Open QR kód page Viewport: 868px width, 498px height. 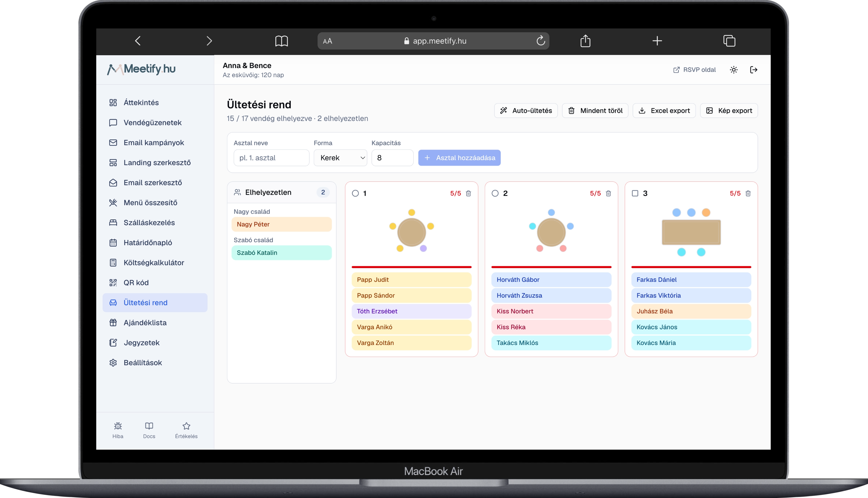tap(155, 283)
